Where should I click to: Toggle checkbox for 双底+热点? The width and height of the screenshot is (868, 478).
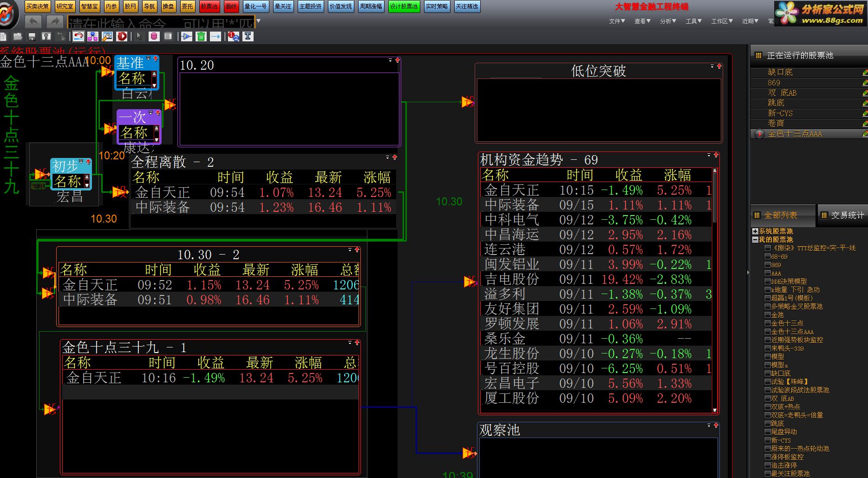(x=768, y=407)
